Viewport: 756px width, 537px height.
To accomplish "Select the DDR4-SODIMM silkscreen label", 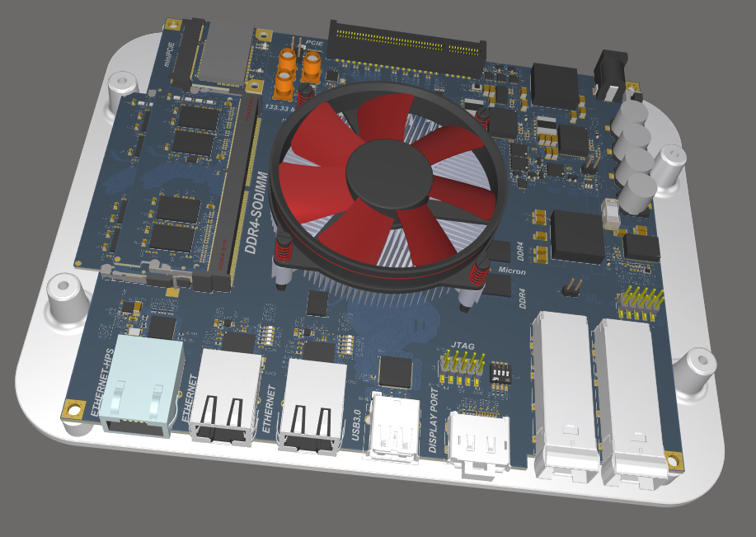I will pos(260,214).
